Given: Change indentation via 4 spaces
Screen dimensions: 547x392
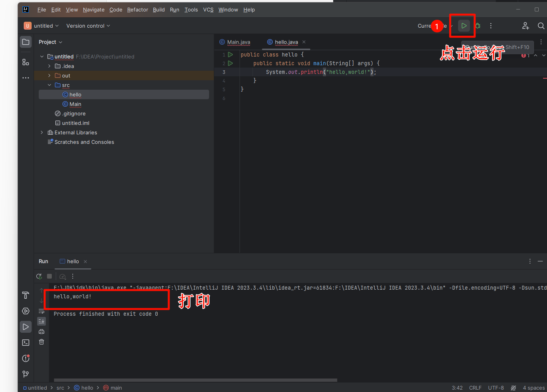Looking at the screenshot, I should coord(534,388).
